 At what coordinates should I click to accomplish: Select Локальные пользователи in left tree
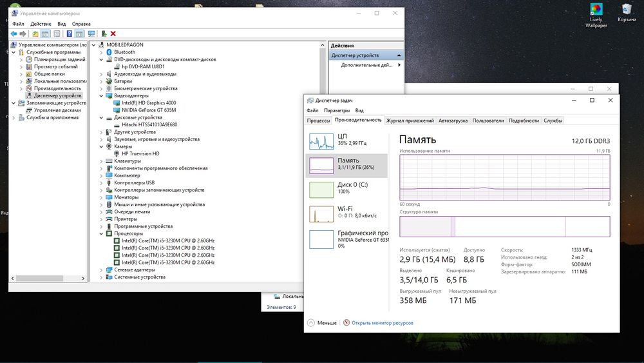pyautogui.click(x=60, y=81)
